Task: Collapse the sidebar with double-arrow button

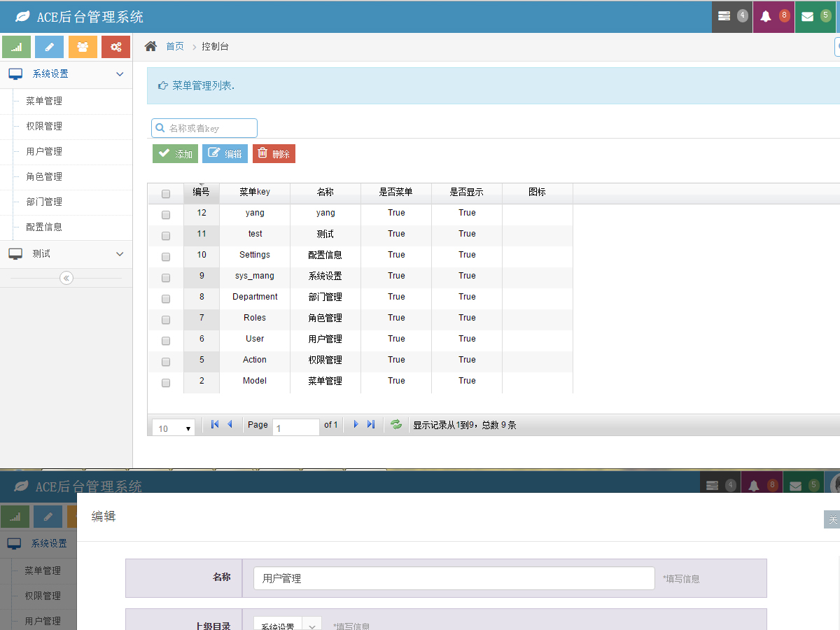Action: (x=66, y=278)
